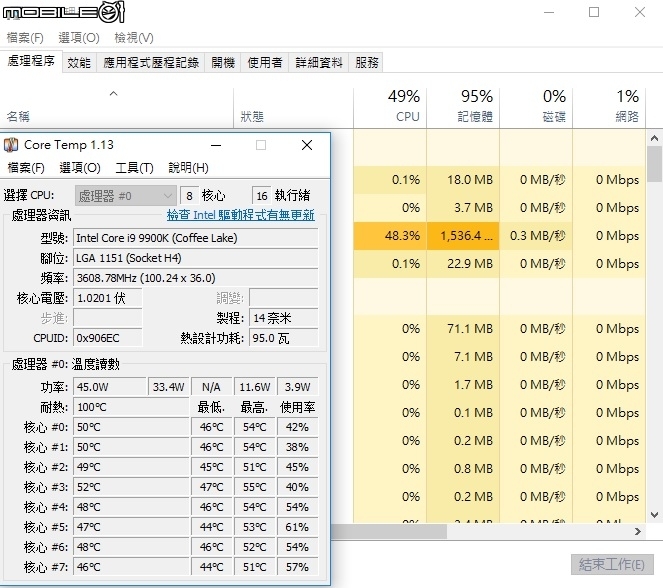The width and height of the screenshot is (663, 588).
Task: Click the horizontal scrollbar right arrow
Action: click(x=638, y=531)
